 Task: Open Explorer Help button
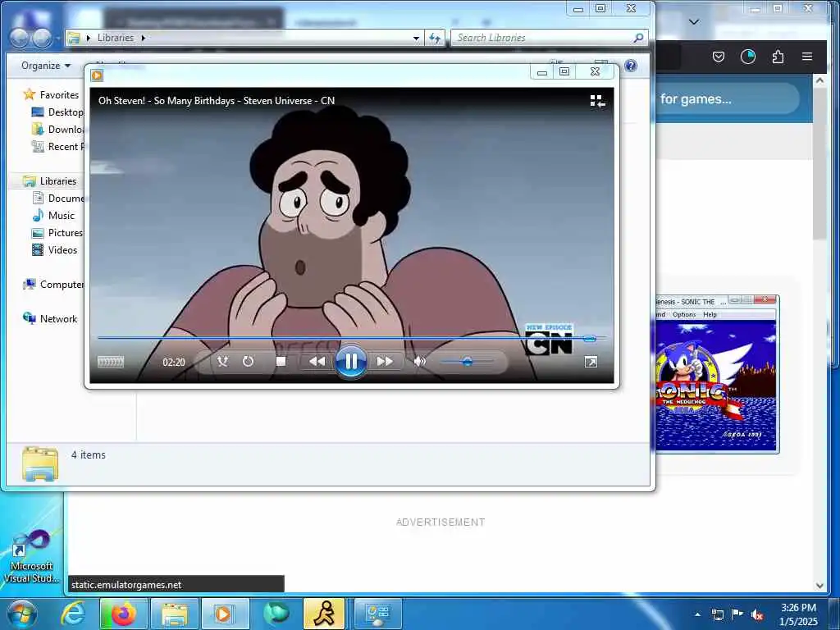[x=631, y=66]
